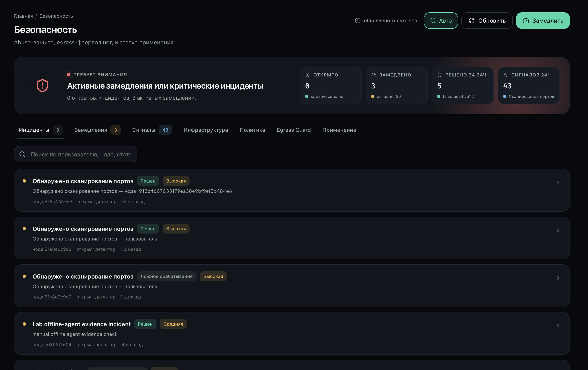Go to the Главная breadcrumb link

23,16
